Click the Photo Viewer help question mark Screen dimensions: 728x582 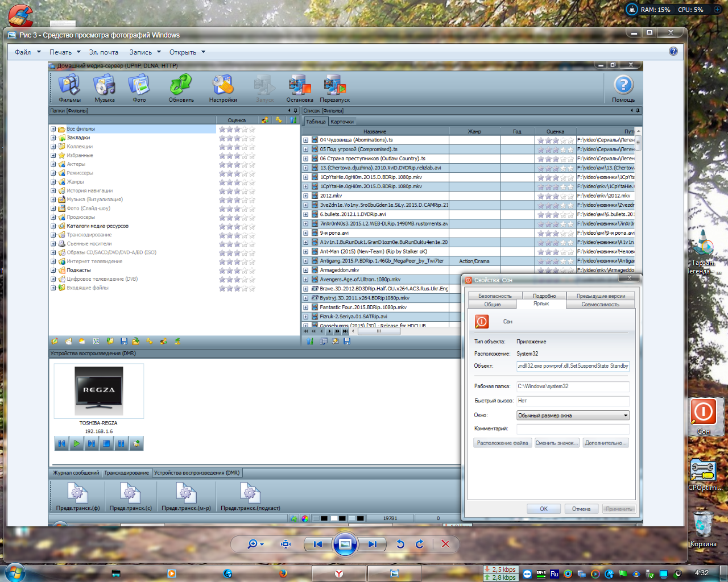coord(673,51)
